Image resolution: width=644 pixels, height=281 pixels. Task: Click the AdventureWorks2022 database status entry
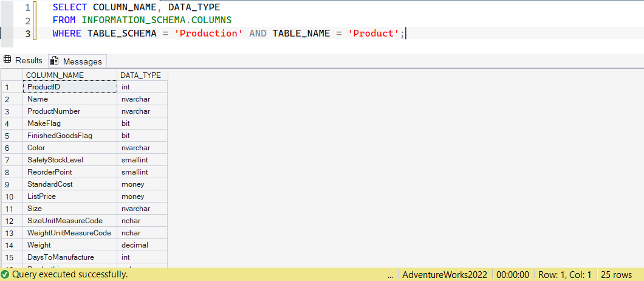click(x=444, y=274)
